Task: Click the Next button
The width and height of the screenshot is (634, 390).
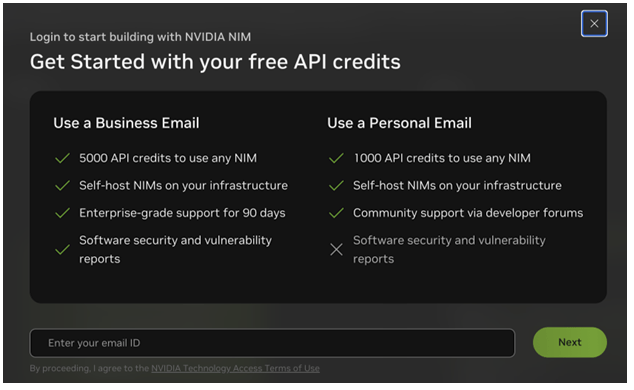Action: click(569, 342)
